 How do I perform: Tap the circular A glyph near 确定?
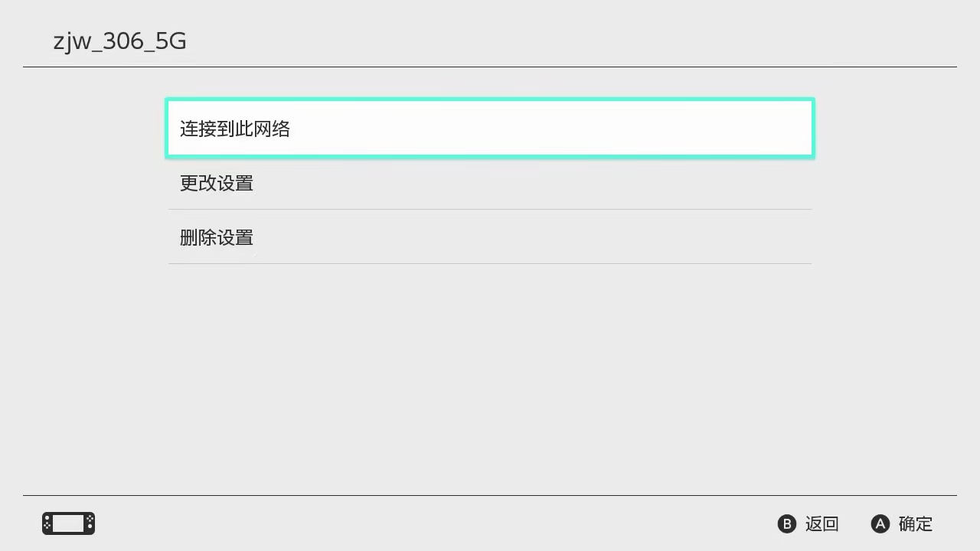click(880, 523)
